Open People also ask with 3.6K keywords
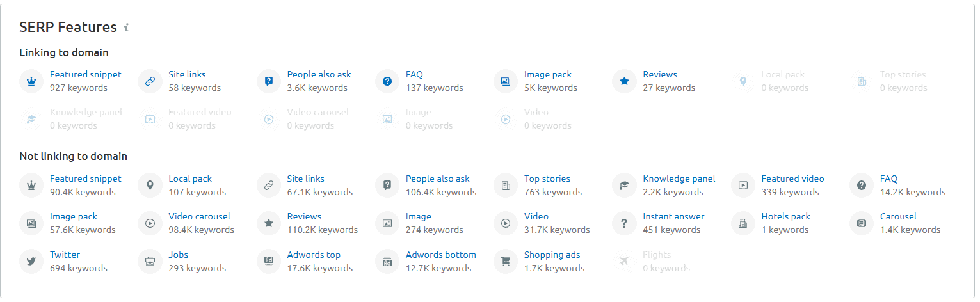980x302 pixels. click(x=319, y=74)
